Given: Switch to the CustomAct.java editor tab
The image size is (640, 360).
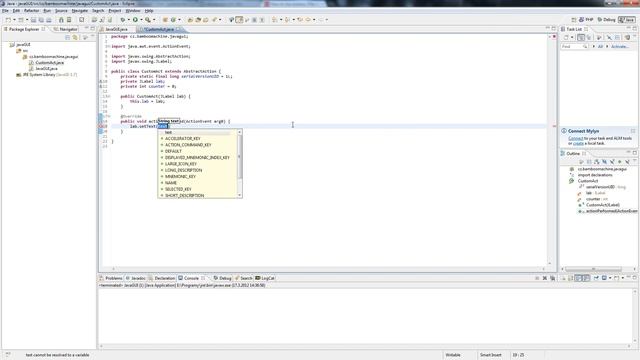Looking at the screenshot, I should (x=159, y=29).
